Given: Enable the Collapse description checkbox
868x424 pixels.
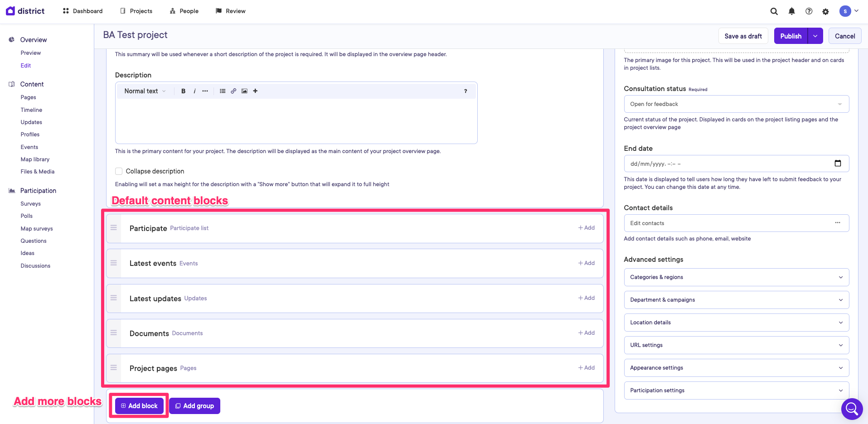Looking at the screenshot, I should point(119,171).
